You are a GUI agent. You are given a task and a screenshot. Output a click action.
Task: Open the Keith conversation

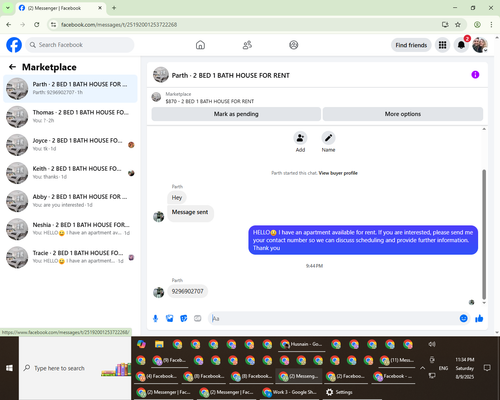pos(70,173)
